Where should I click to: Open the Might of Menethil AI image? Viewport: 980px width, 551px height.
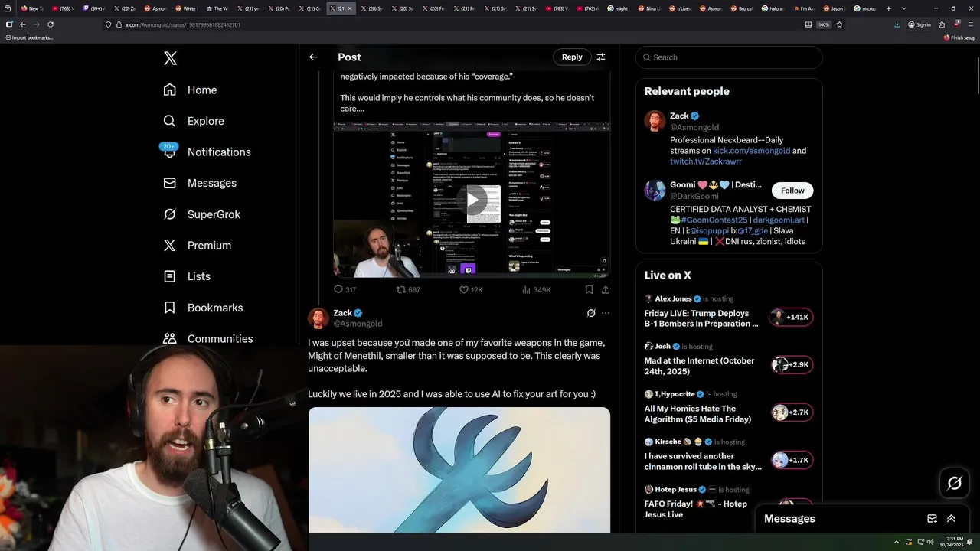click(459, 470)
